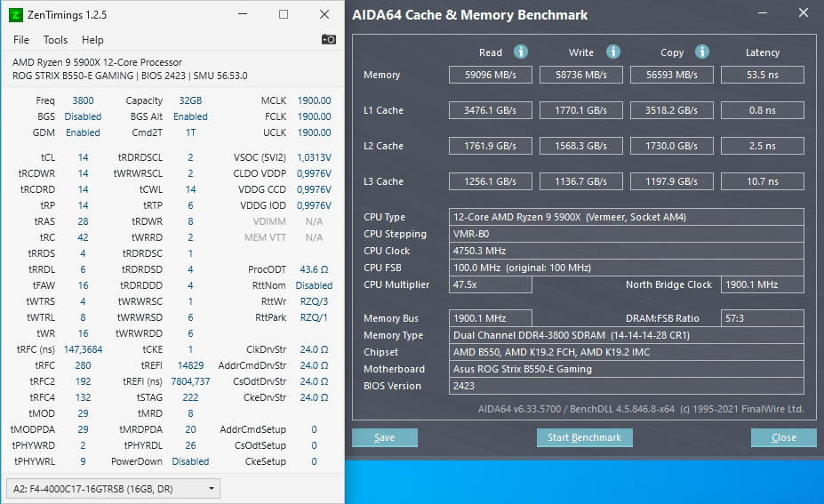Viewport: 824px width, 504px height.
Task: Close the AIDA64 window using title bar X
Action: 803,14
